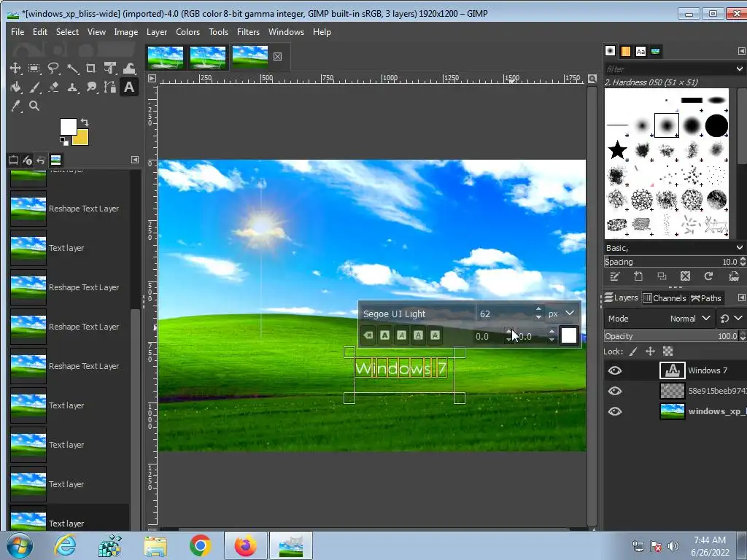Open the px unit dropdown for font size
The width and height of the screenshot is (747, 560).
(562, 314)
